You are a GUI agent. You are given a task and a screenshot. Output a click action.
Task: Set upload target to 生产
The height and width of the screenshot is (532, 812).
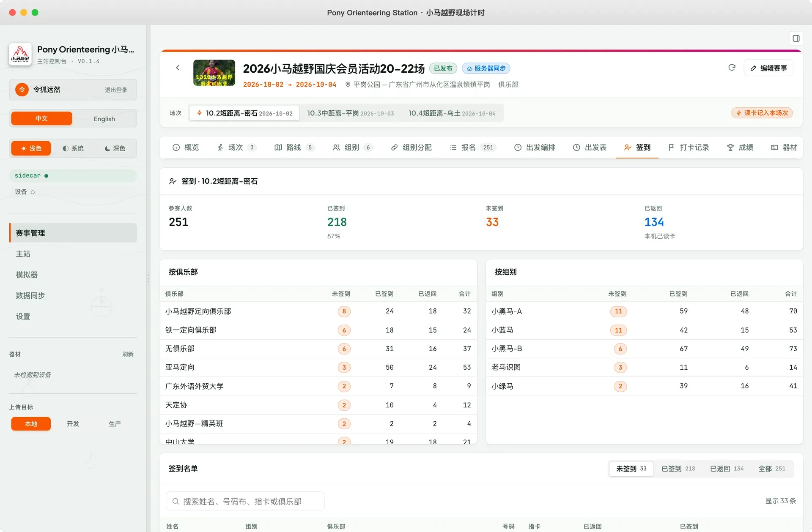click(115, 424)
